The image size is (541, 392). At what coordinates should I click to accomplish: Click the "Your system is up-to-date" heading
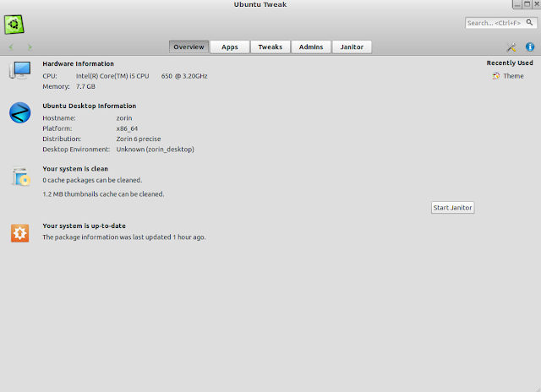coord(84,226)
